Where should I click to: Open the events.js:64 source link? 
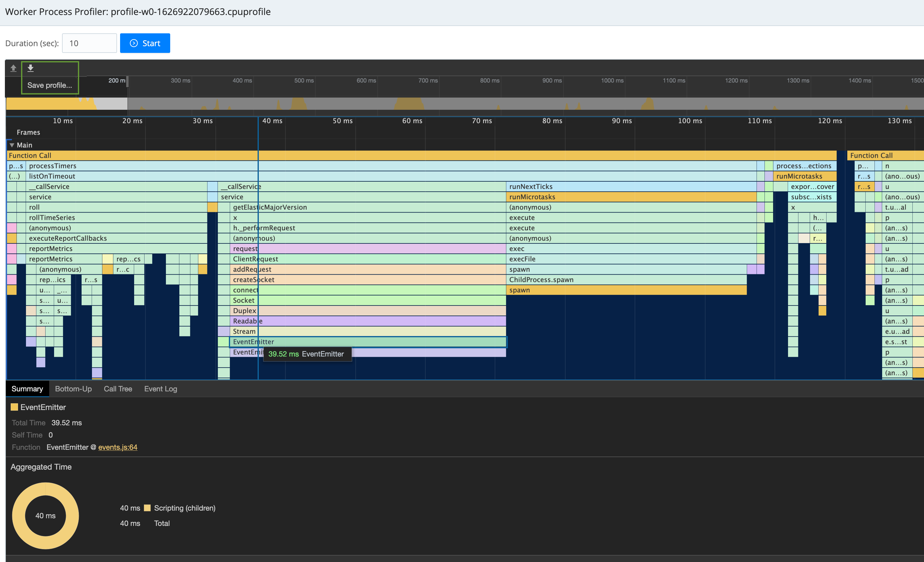tap(118, 447)
